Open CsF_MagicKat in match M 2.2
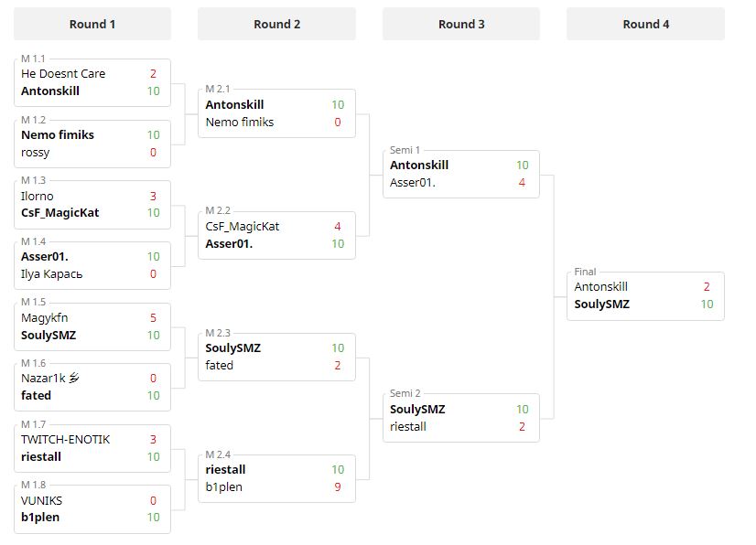756x545 pixels. (x=243, y=227)
